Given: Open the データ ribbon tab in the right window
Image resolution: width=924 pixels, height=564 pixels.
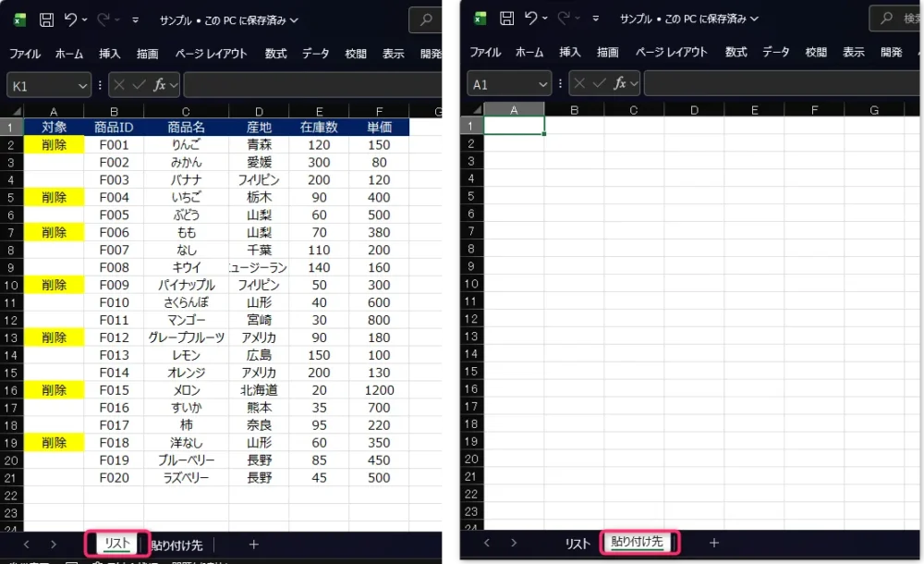Looking at the screenshot, I should [775, 53].
